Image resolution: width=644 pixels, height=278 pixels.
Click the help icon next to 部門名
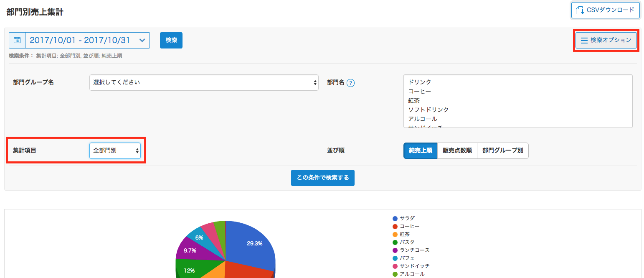(x=351, y=83)
